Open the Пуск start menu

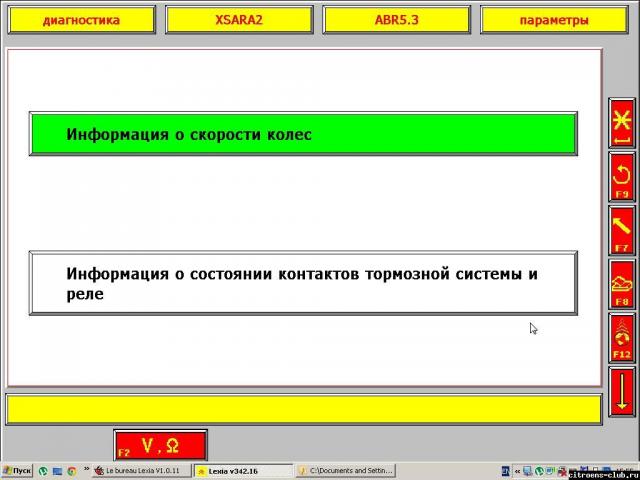[x=17, y=471]
